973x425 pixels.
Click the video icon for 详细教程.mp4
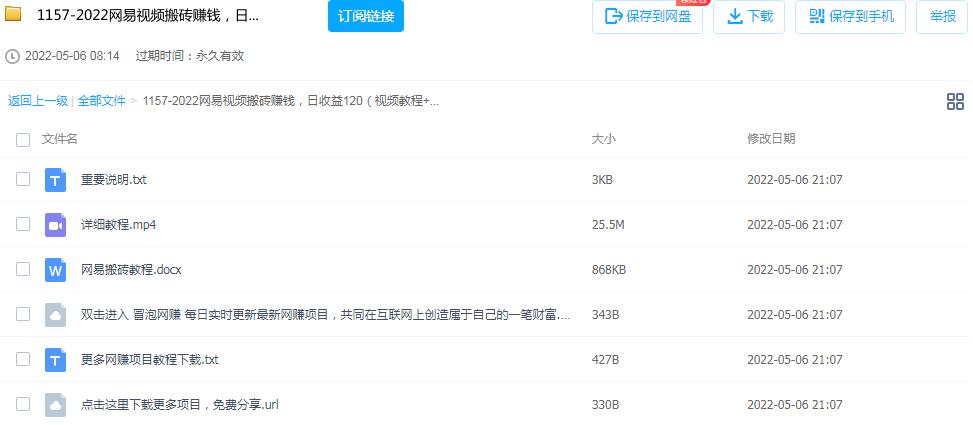[55, 225]
